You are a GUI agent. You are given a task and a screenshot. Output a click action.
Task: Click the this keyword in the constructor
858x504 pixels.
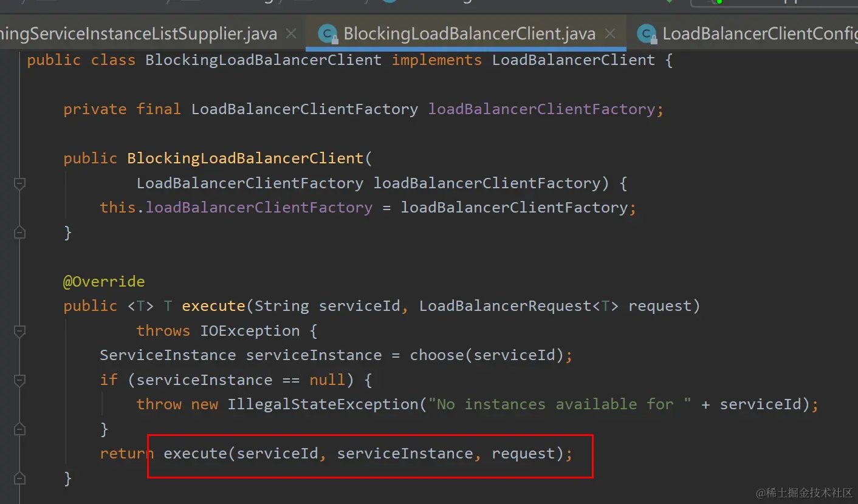[118, 208]
